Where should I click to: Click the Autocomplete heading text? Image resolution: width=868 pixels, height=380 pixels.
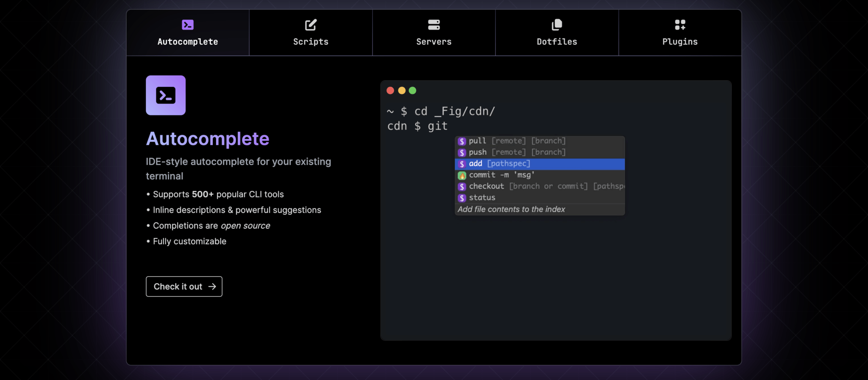coord(208,139)
